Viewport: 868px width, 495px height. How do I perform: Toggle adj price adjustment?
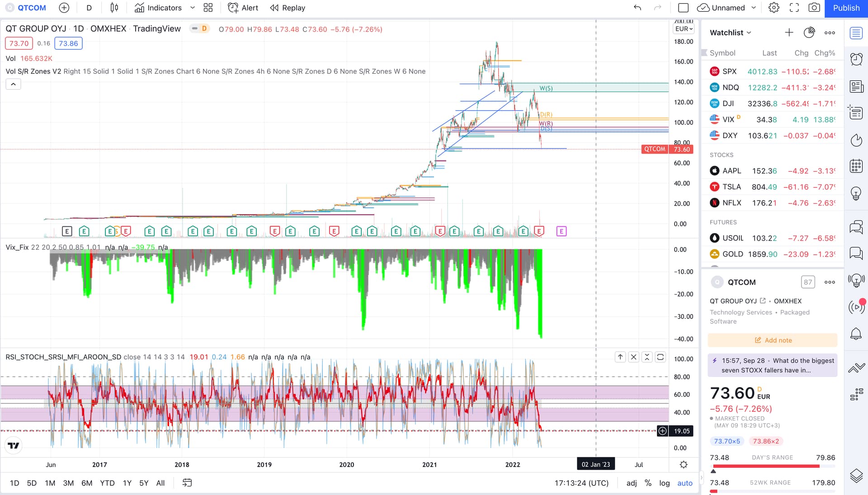click(631, 483)
